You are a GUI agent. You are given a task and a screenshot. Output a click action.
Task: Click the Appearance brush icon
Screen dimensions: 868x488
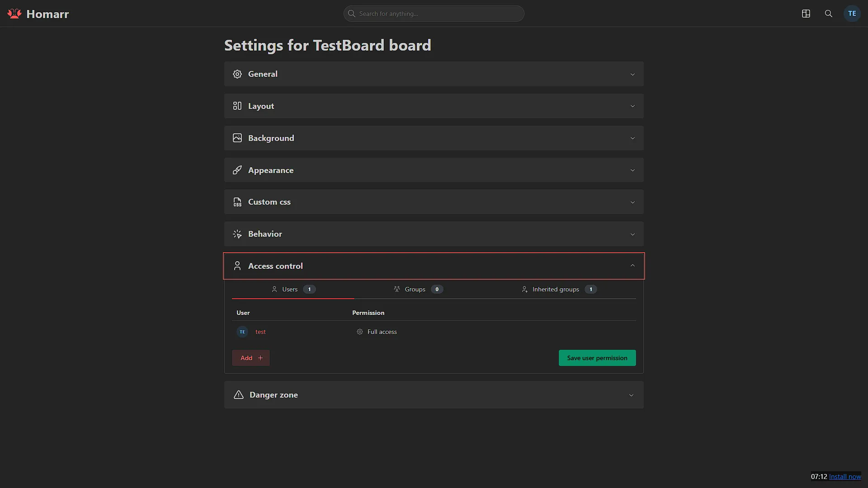(x=237, y=170)
